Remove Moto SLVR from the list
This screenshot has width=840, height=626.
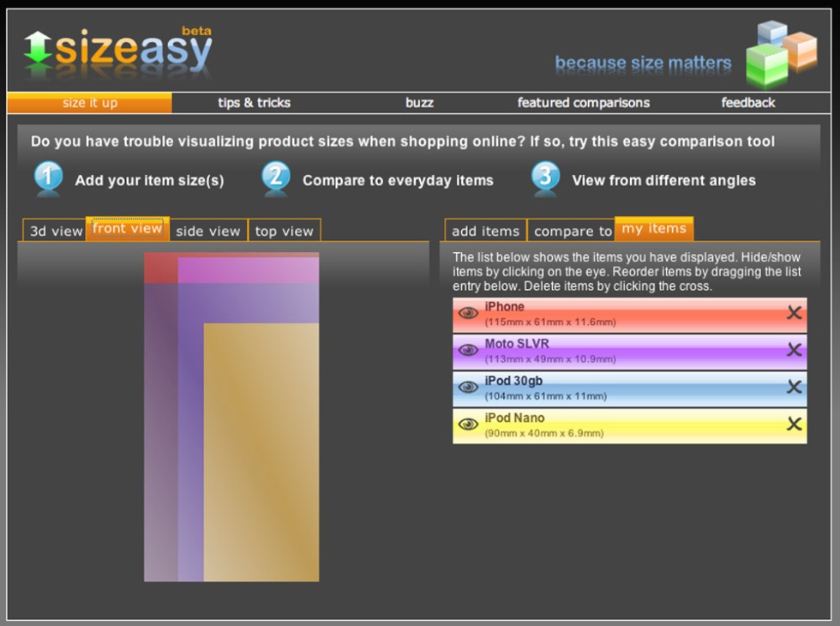click(x=794, y=350)
